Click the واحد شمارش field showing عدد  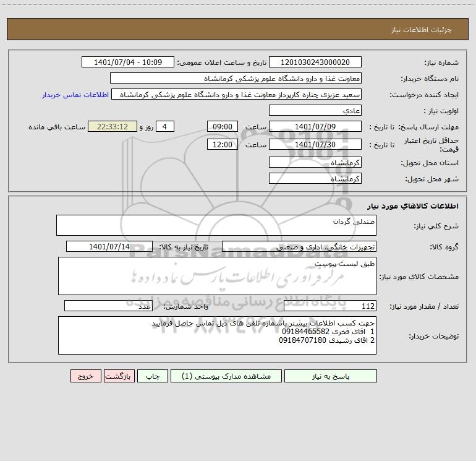pyautogui.click(x=108, y=306)
